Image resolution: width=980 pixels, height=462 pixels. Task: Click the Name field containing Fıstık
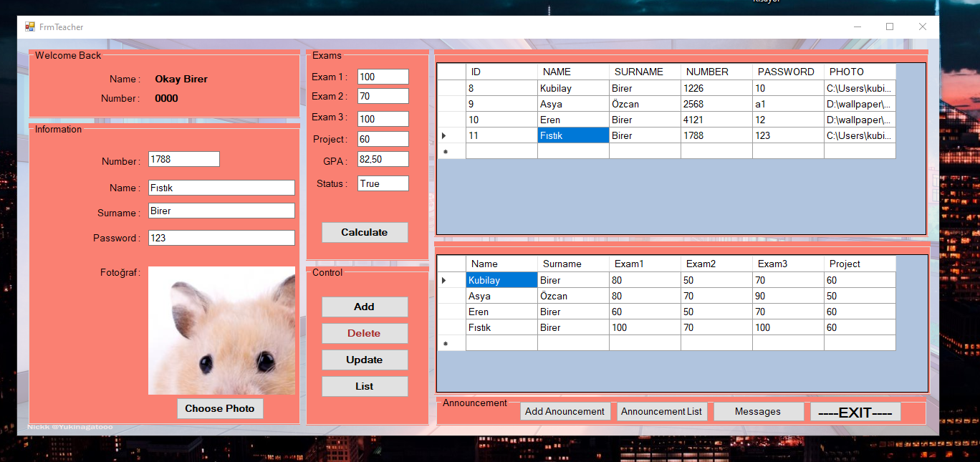[x=221, y=188]
